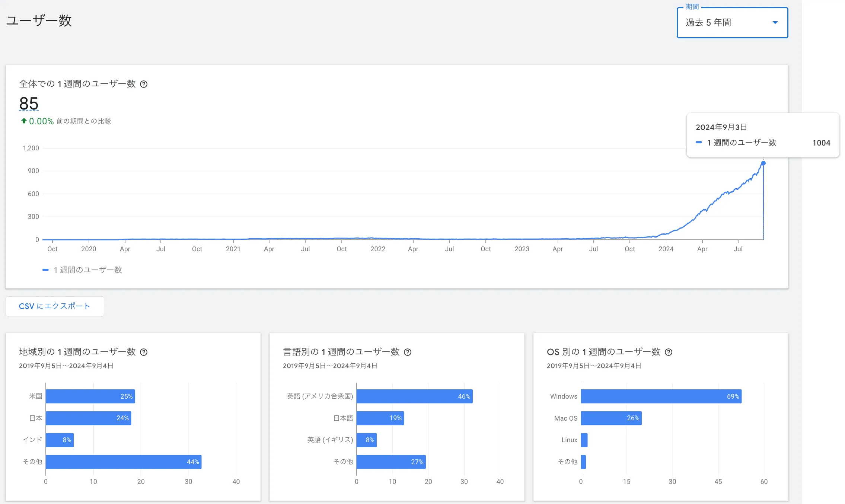Toggle the 1週間のユーザー数 chart legend
Viewport: 845px width, 504px height.
pyautogui.click(x=83, y=270)
